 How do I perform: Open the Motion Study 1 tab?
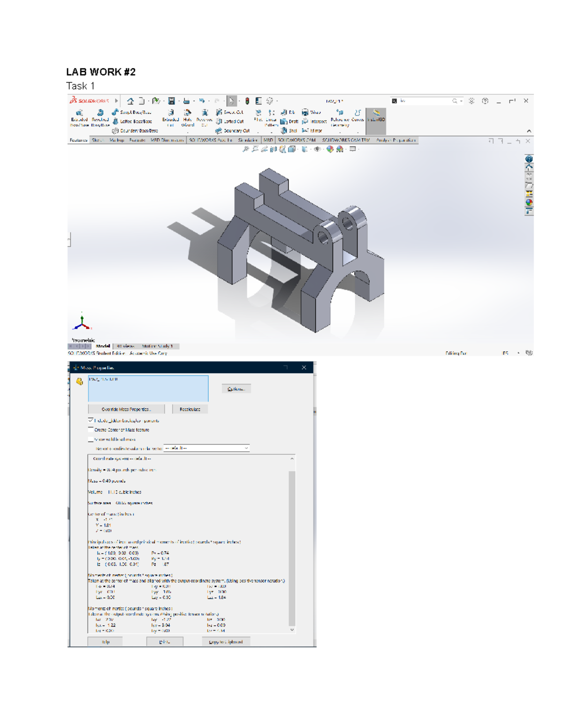coord(157,346)
